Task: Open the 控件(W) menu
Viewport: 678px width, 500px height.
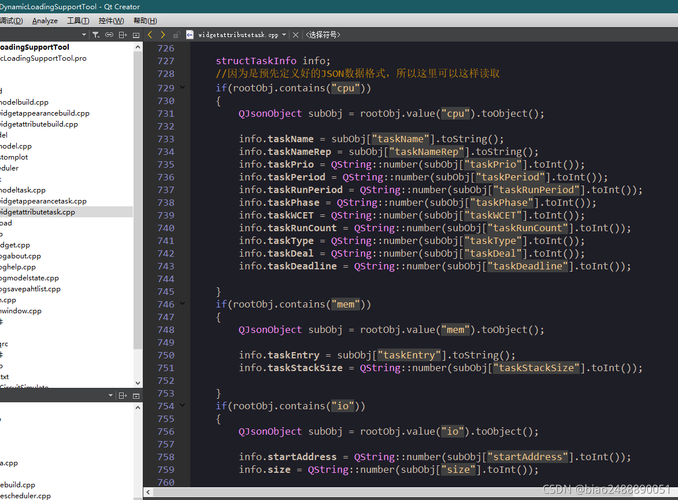Action: 112,21
